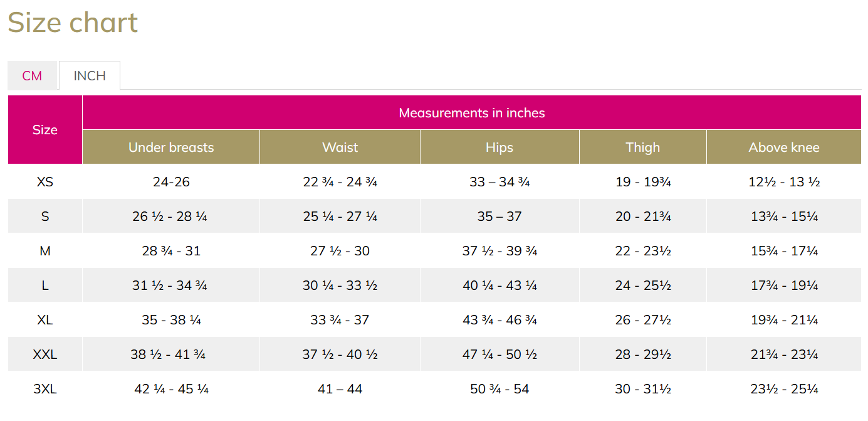The height and width of the screenshot is (421, 868).
Task: Click the Size column header
Action: (x=45, y=130)
